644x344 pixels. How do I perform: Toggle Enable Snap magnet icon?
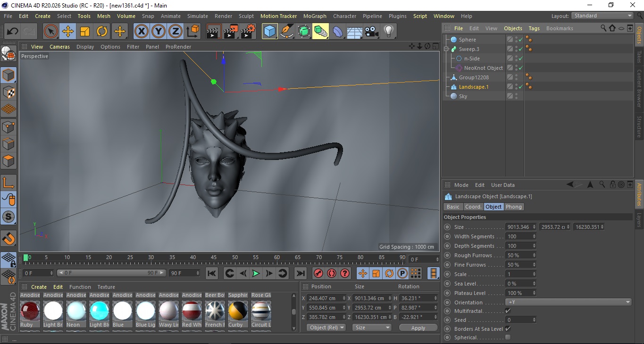8,238
